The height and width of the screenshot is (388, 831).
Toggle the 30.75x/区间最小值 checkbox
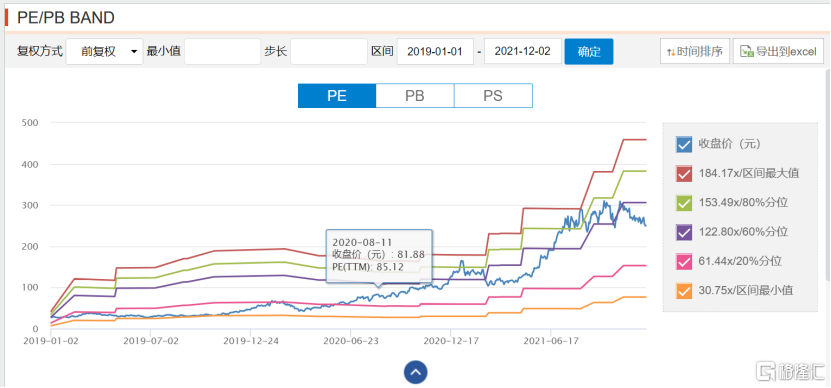pos(684,290)
